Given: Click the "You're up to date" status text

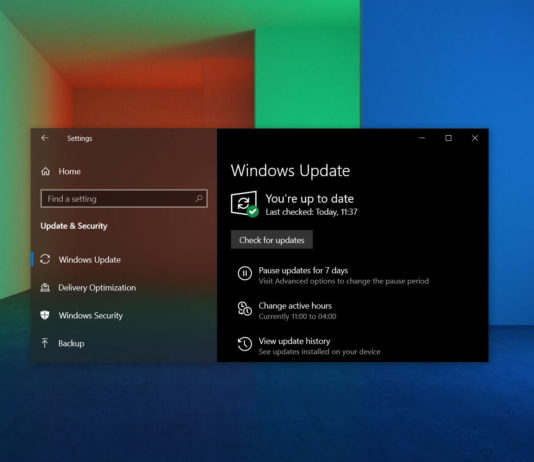Looking at the screenshot, I should (x=310, y=198).
